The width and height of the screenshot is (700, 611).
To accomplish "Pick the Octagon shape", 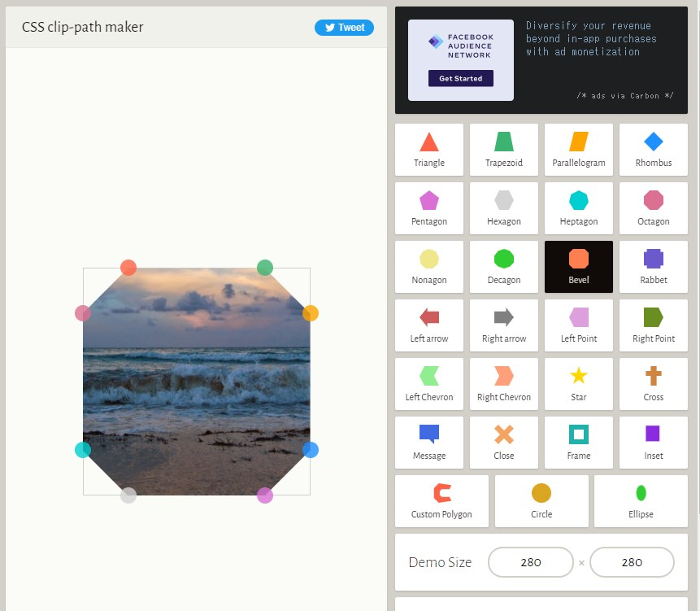I will point(653,208).
